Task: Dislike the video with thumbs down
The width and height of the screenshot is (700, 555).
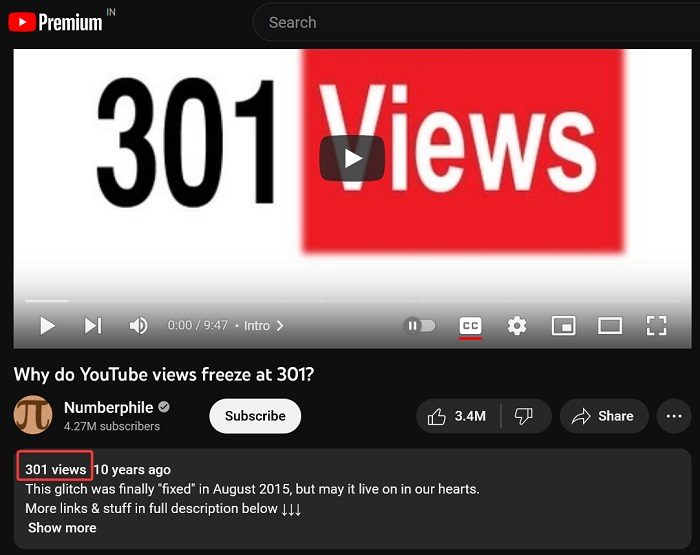Action: pyautogui.click(x=524, y=416)
